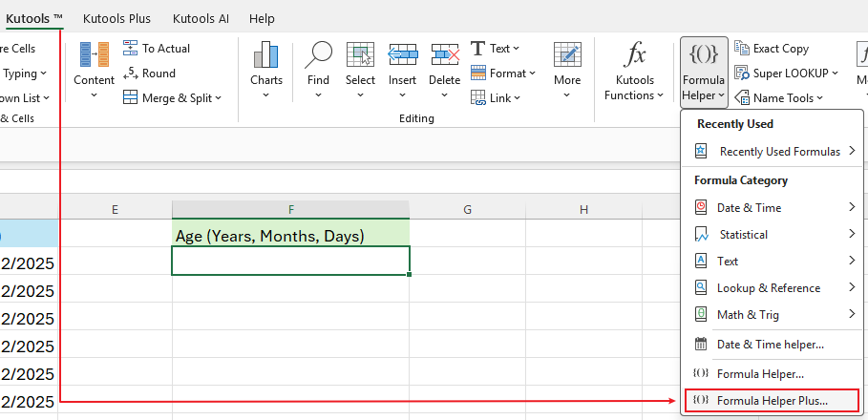Open the Insert tool
The image size is (868, 420).
(402, 71)
